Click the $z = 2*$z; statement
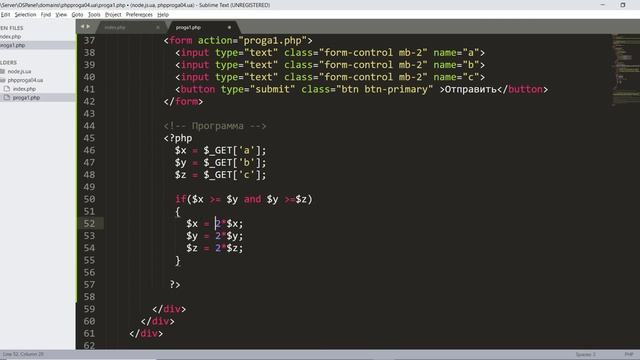640x360 pixels. 215,248
